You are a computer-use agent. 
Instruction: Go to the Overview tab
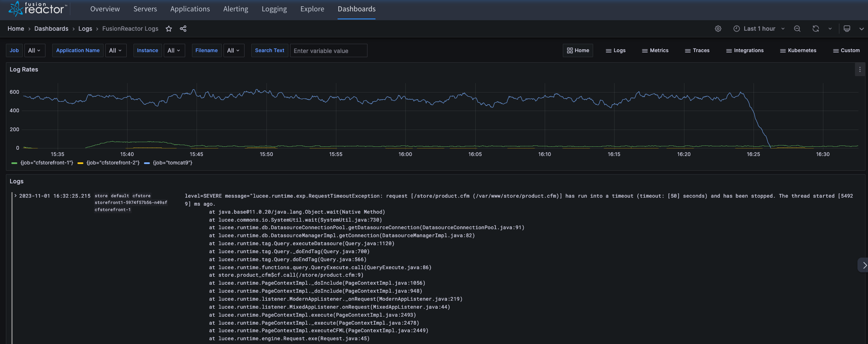105,9
